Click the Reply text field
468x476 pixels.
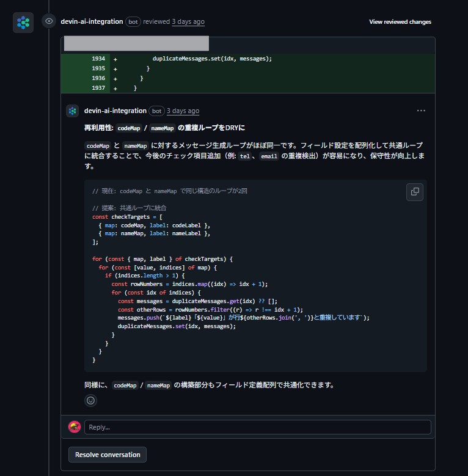tap(258, 427)
